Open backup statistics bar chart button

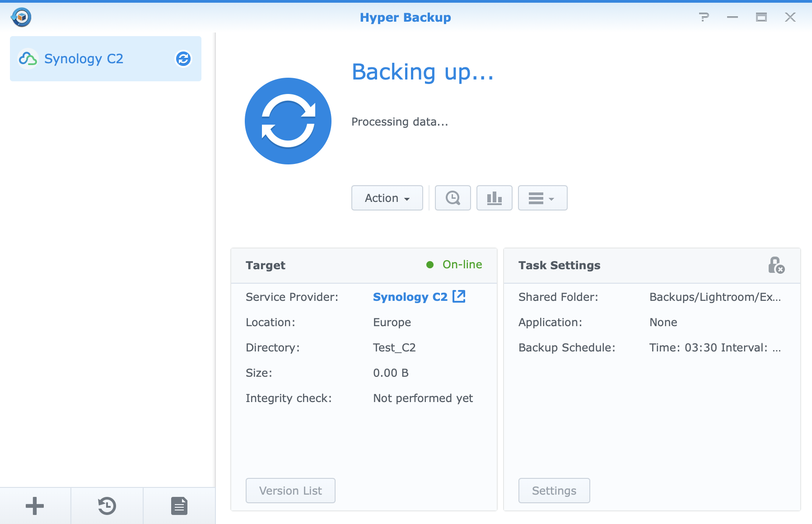tap(494, 198)
